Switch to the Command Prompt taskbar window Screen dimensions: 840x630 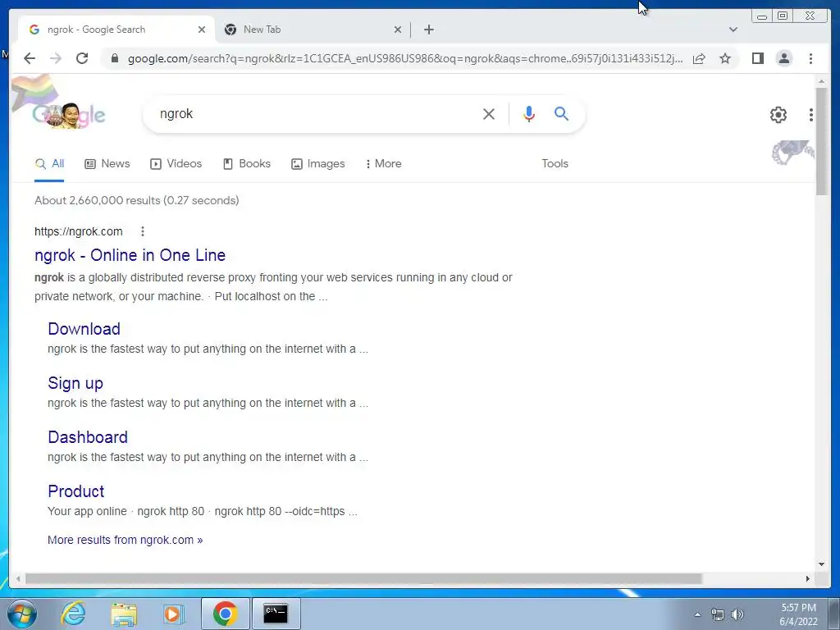click(x=276, y=614)
